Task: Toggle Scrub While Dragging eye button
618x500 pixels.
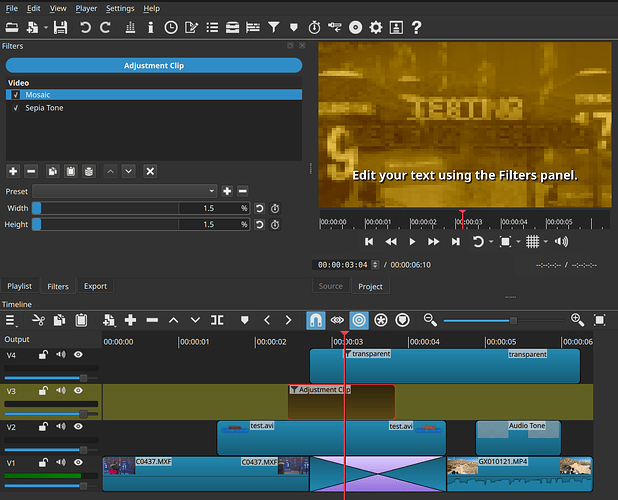Action: (337, 320)
